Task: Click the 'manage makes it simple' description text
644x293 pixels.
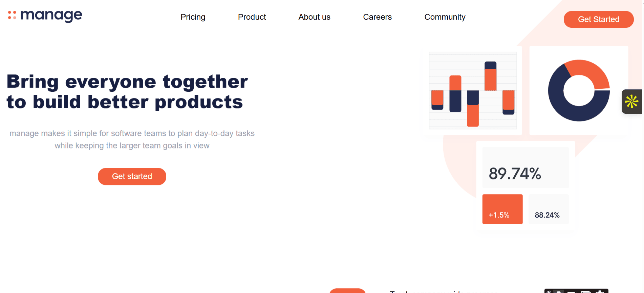Action: coord(132,139)
